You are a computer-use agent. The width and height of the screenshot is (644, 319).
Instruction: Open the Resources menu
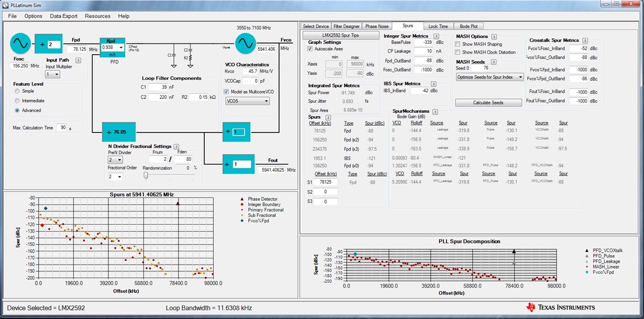[x=97, y=16]
